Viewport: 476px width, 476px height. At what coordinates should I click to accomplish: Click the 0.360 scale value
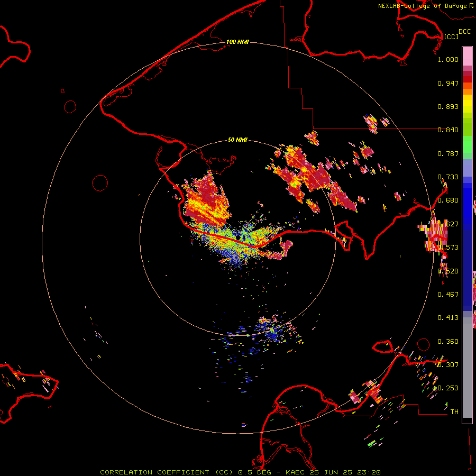[x=448, y=342]
